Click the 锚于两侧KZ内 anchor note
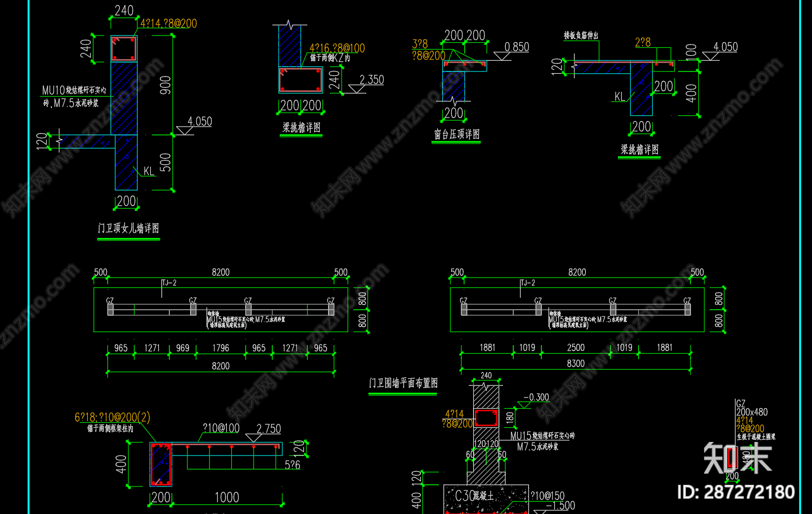This screenshot has width=812, height=514. point(330,58)
